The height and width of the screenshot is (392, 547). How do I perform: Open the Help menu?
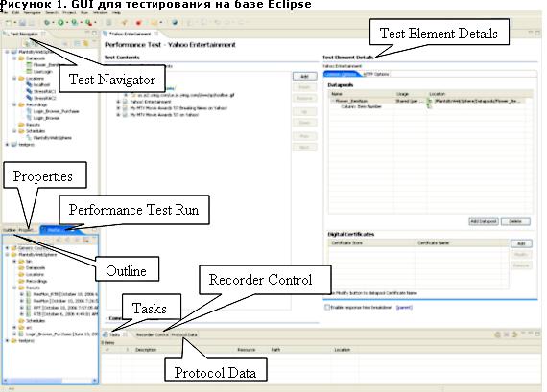click(x=116, y=12)
